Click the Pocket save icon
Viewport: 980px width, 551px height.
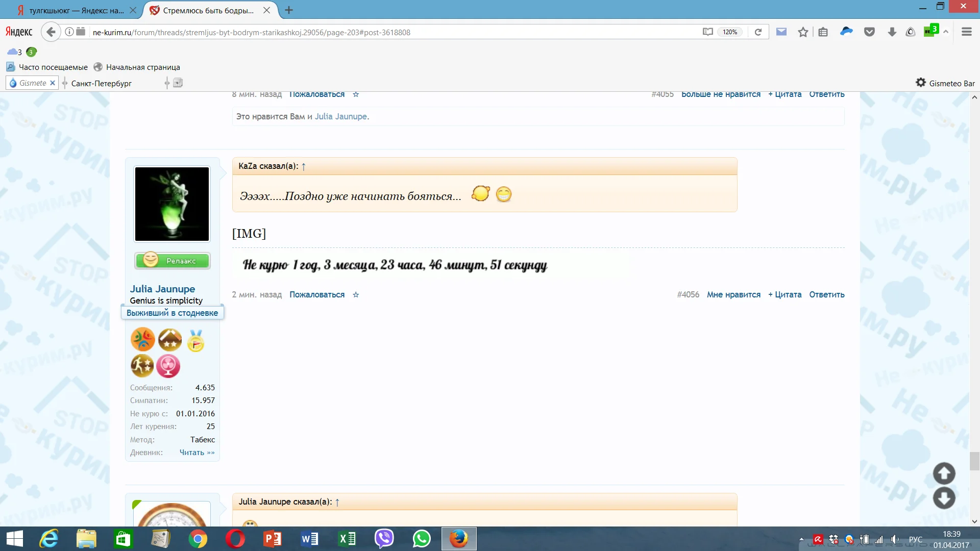[x=869, y=32]
